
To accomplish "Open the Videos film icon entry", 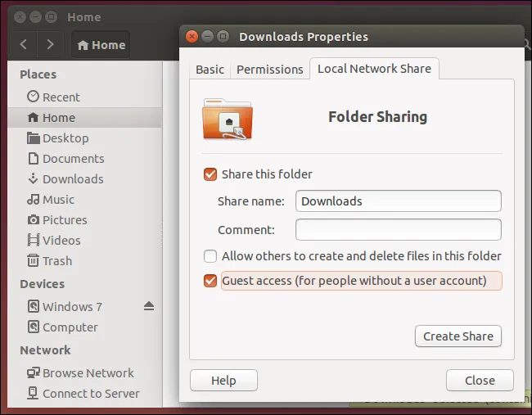I will (x=33, y=241).
